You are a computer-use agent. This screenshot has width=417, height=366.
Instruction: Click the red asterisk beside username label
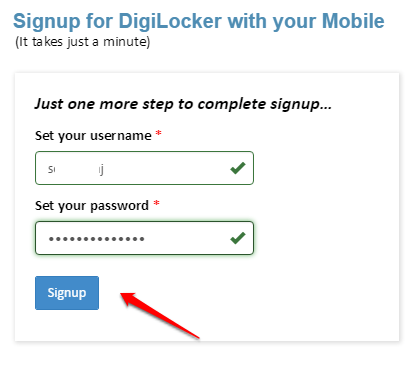159,133
